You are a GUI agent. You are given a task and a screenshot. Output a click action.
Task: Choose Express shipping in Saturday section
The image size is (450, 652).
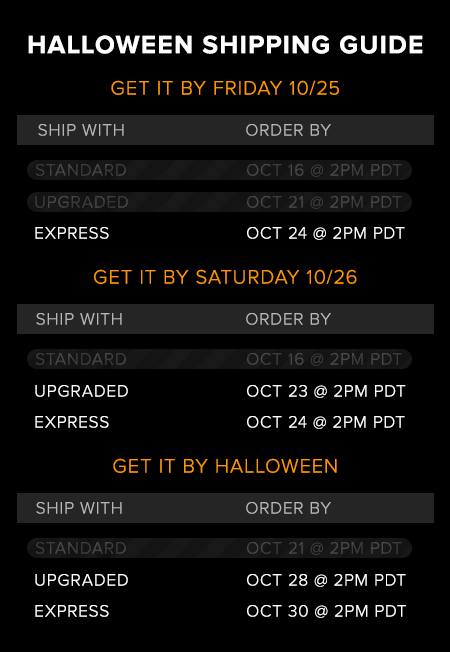(72, 422)
